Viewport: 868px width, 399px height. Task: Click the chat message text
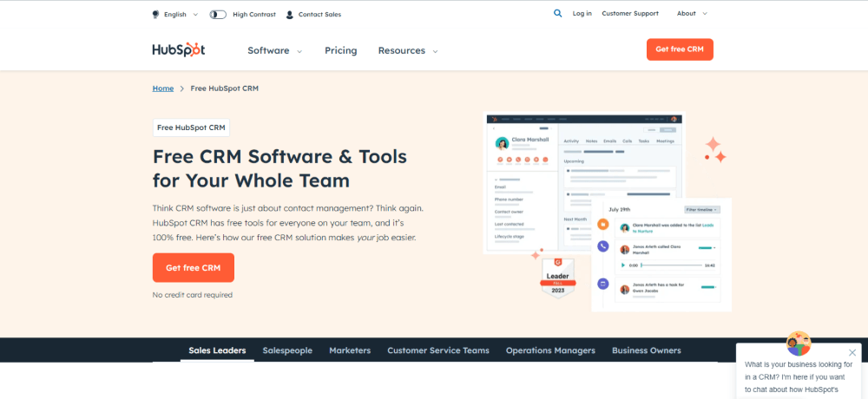coord(799,376)
